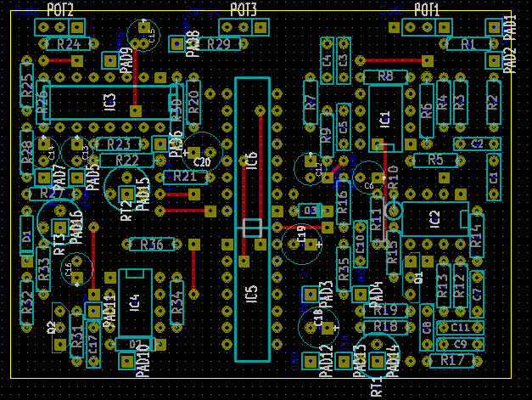Image resolution: width=532 pixels, height=400 pixels.
Task: Select resistor R24 footprint
Action: click(x=68, y=44)
